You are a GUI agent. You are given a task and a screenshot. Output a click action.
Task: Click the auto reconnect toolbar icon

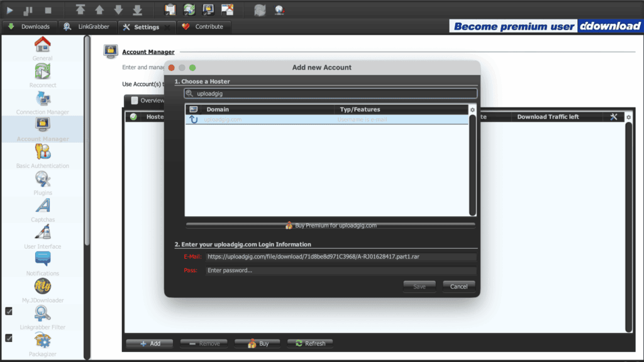(x=189, y=9)
